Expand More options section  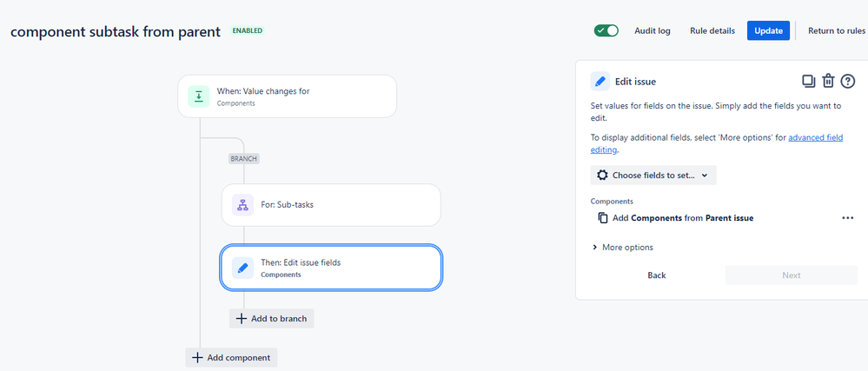coord(623,248)
